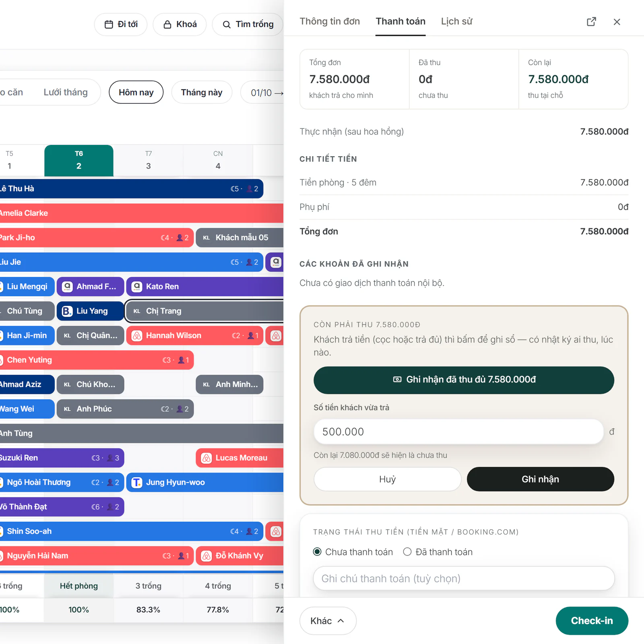The height and width of the screenshot is (644, 644).
Task: Click the KL badge on Khách mẫu 05 booking
Action: pyautogui.click(x=206, y=238)
